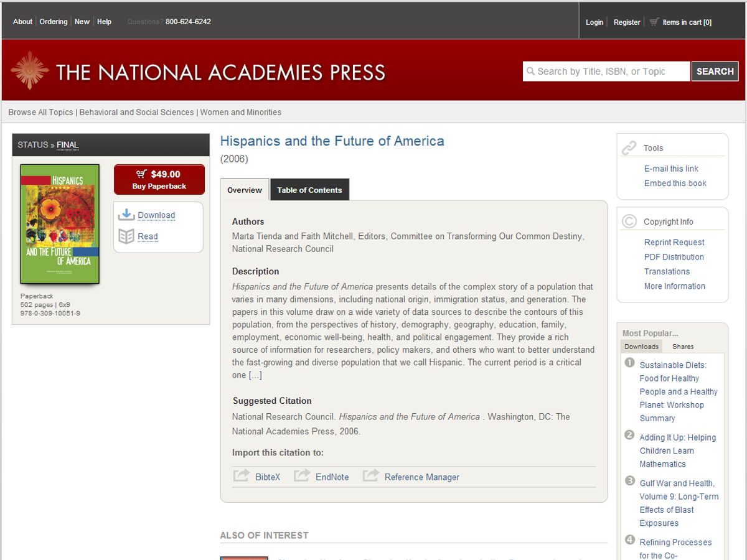747x560 pixels.
Task: Click E-mail this link
Action: point(671,169)
